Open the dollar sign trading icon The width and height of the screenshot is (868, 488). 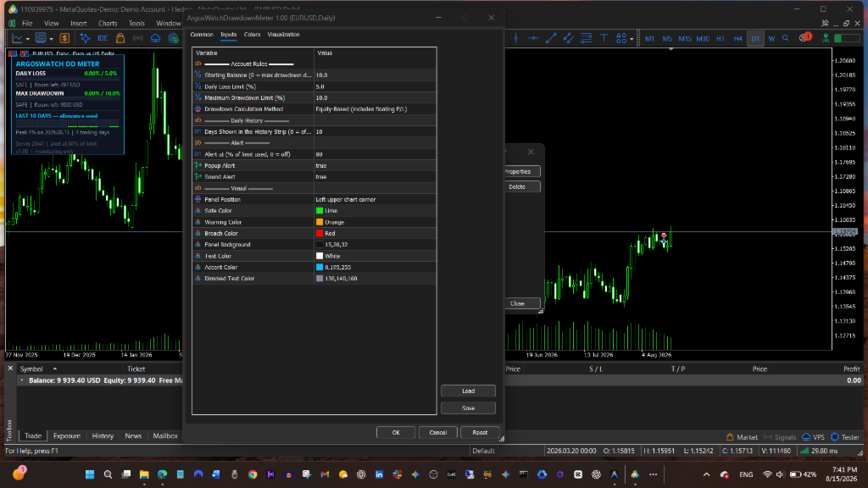pos(64,38)
